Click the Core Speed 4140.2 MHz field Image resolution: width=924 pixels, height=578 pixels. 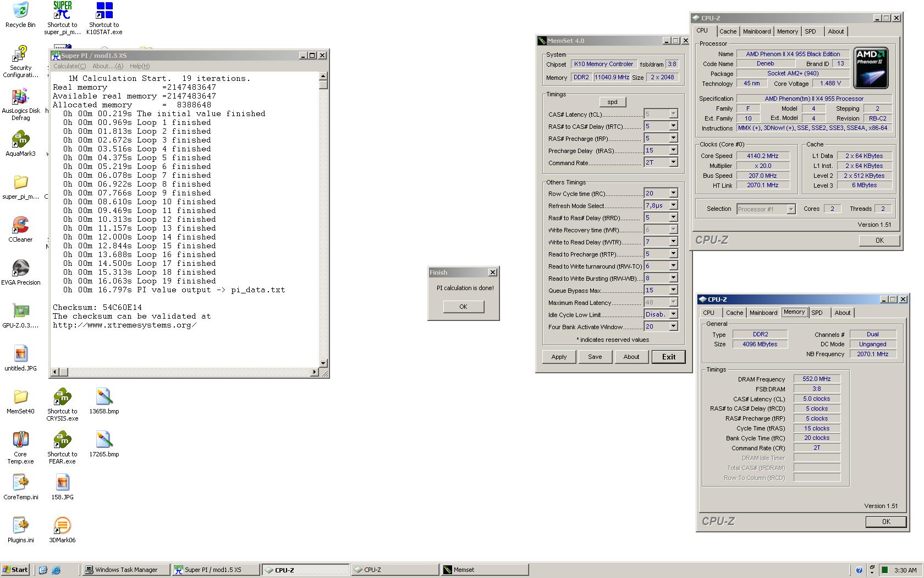tap(762, 156)
